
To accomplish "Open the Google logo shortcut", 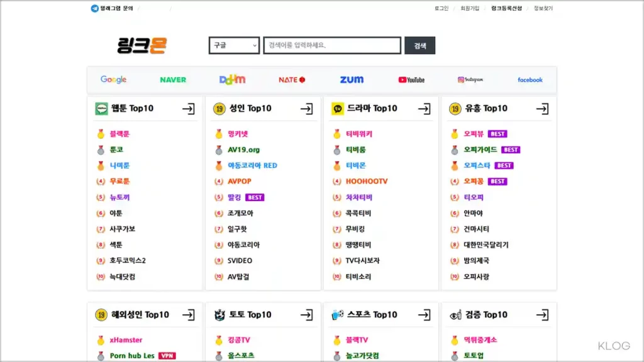I will point(113,80).
